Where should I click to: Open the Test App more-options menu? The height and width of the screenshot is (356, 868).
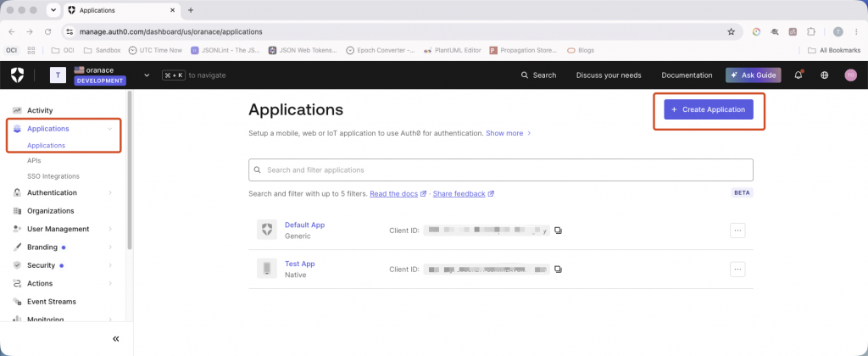737,270
